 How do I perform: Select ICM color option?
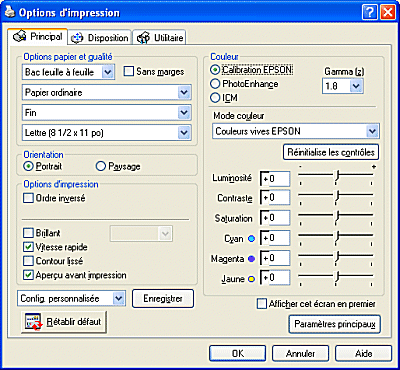[x=215, y=98]
